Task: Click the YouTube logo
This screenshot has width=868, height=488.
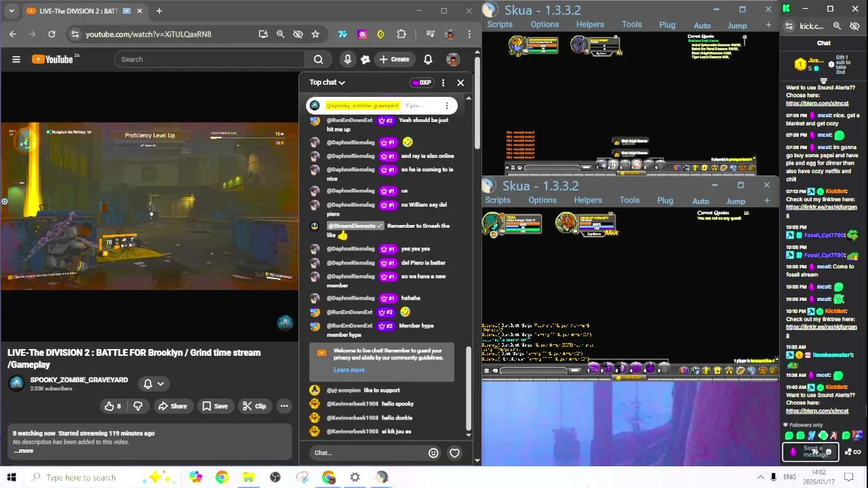Action: 53,59
